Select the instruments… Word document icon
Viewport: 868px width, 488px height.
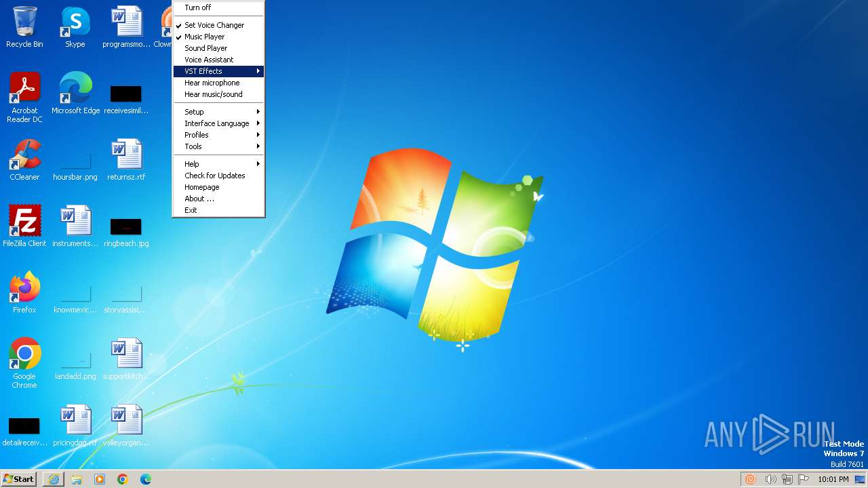coord(75,226)
